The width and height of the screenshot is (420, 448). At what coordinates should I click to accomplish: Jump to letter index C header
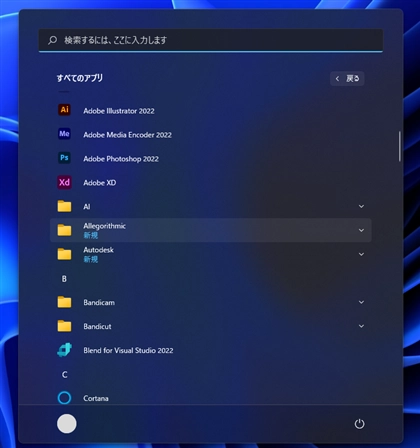click(x=65, y=374)
